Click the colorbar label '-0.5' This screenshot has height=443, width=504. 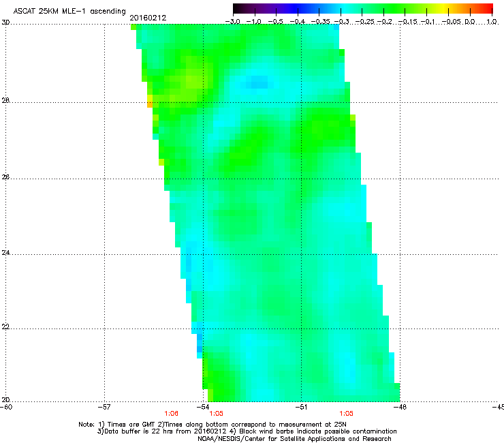tap(275, 22)
